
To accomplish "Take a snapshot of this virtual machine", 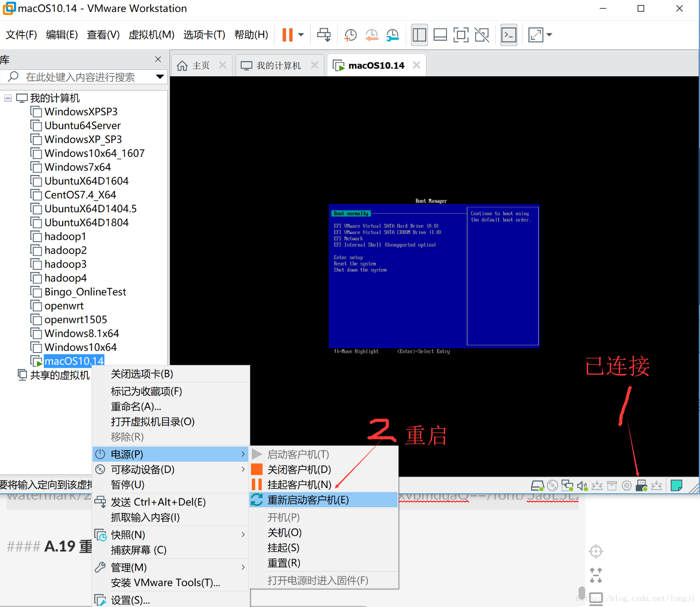I will [350, 35].
